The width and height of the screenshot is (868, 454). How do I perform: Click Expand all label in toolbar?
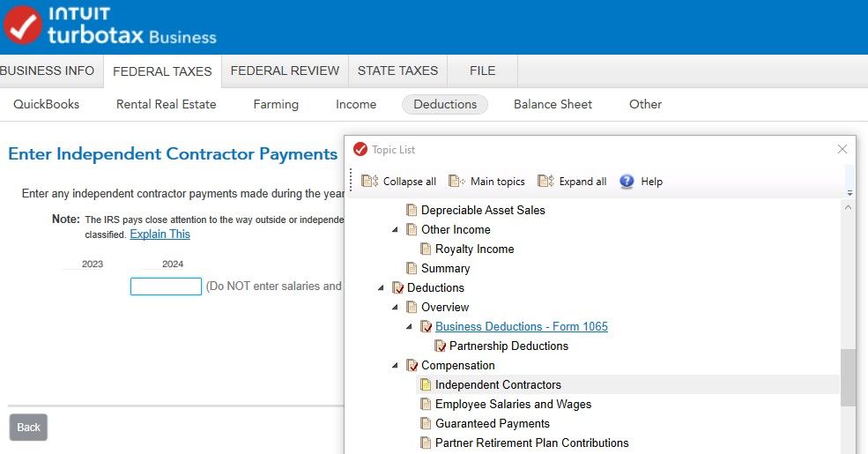582,181
